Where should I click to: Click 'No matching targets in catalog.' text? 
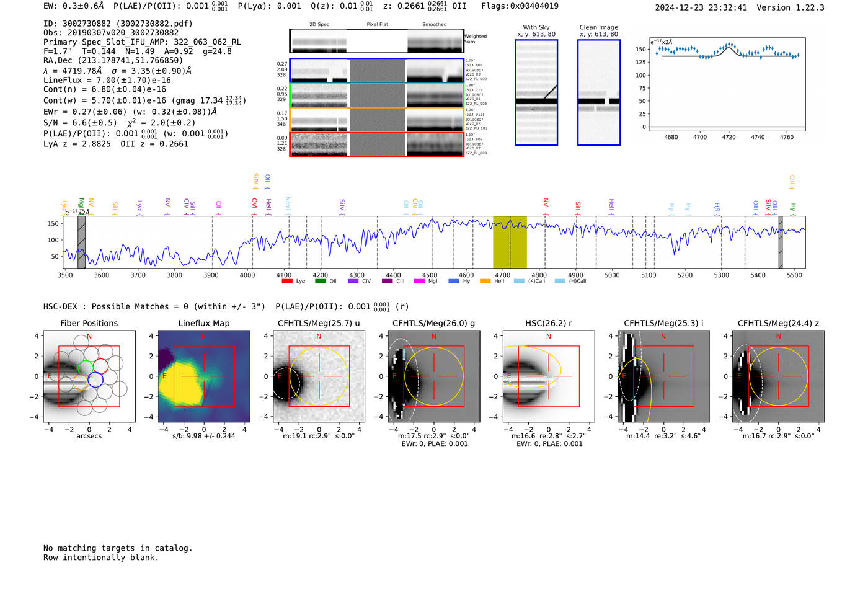coord(118,548)
